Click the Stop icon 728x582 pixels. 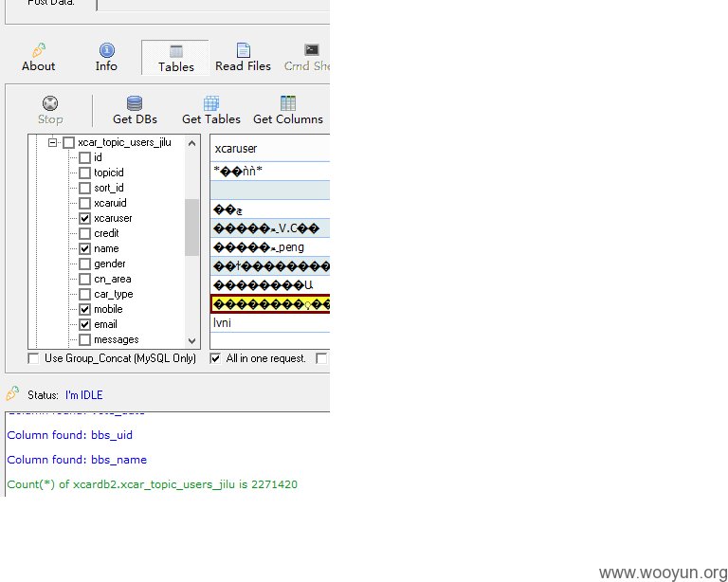click(50, 103)
